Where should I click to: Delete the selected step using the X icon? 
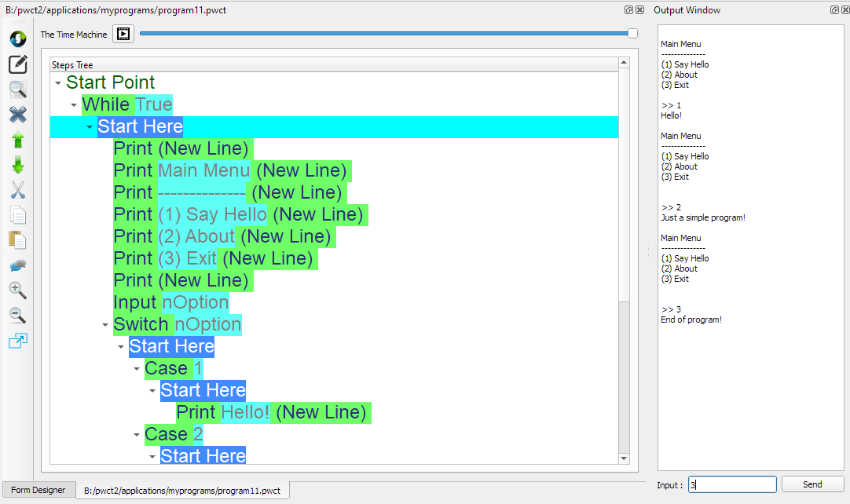[x=17, y=114]
